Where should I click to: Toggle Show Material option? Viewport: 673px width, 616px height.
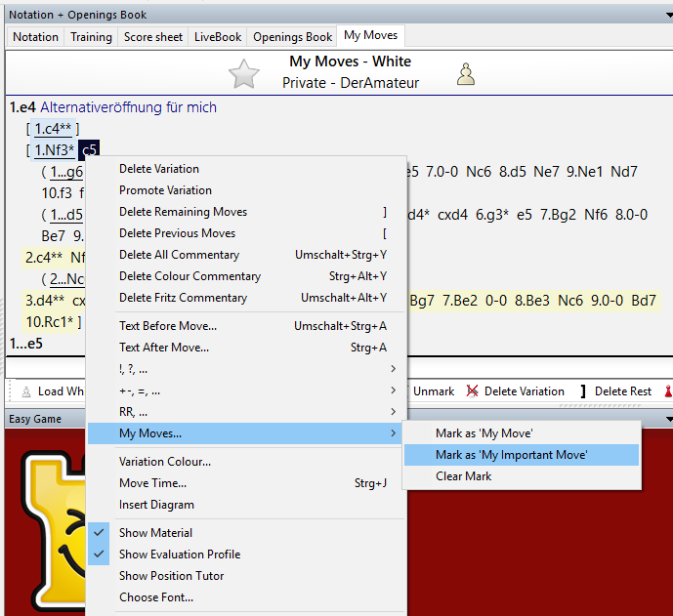pyautogui.click(x=155, y=533)
